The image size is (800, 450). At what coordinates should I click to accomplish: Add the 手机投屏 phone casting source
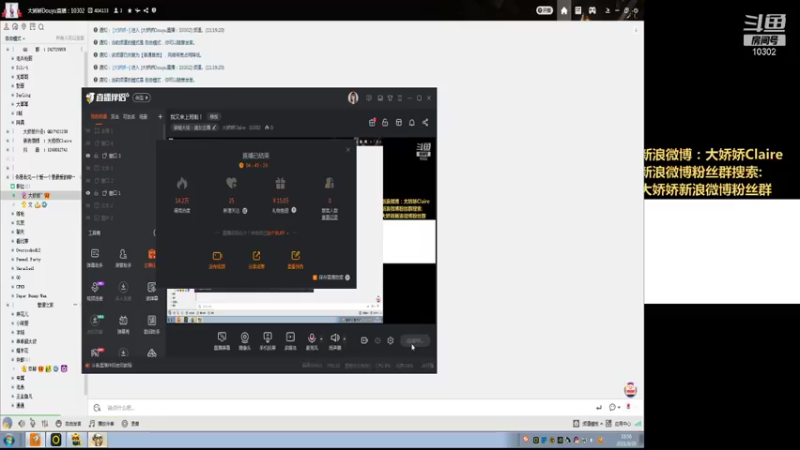[x=267, y=341]
